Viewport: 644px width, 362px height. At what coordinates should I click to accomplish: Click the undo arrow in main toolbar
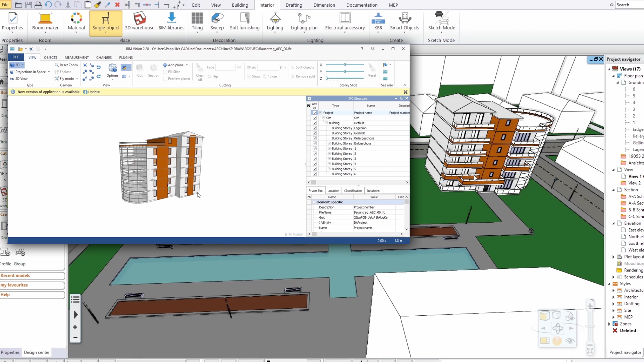click(x=48, y=5)
